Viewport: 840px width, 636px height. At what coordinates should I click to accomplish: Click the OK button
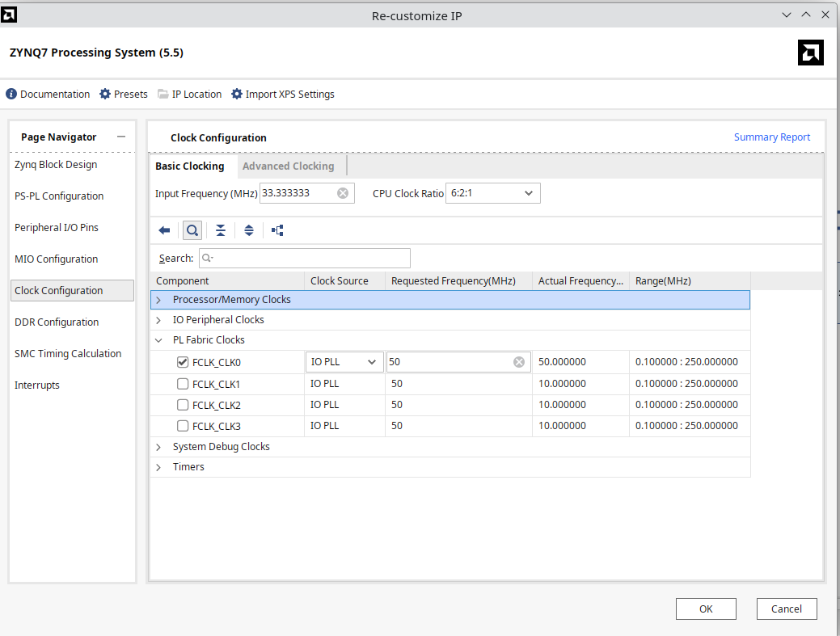point(706,609)
